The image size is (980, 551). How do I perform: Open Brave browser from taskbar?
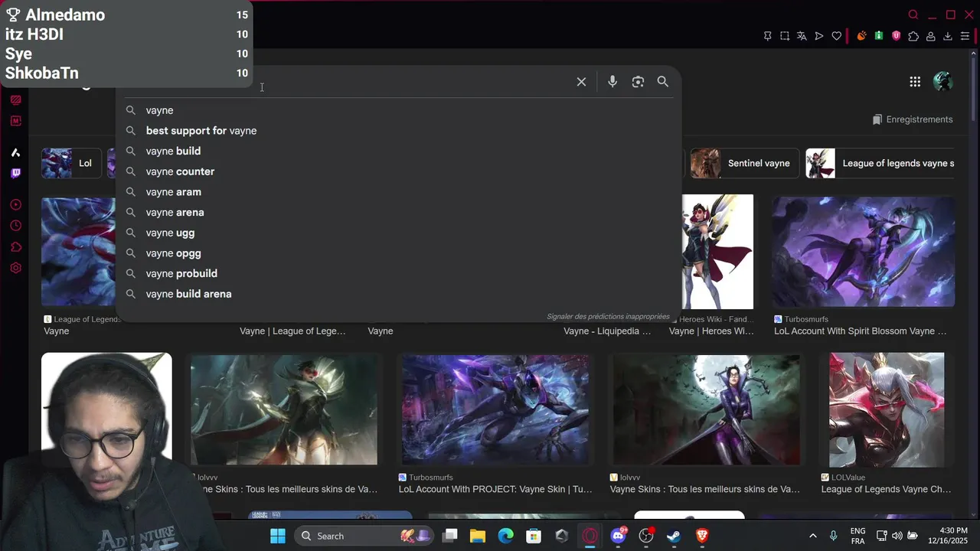point(702,536)
